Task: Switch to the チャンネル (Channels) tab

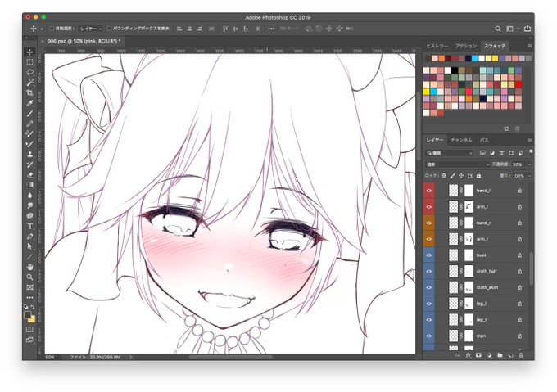Action: click(461, 140)
